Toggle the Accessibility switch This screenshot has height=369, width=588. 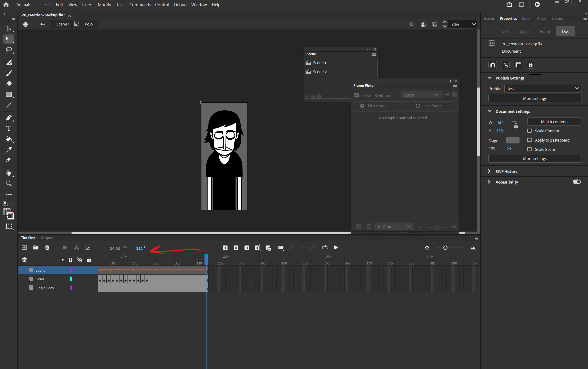click(576, 182)
